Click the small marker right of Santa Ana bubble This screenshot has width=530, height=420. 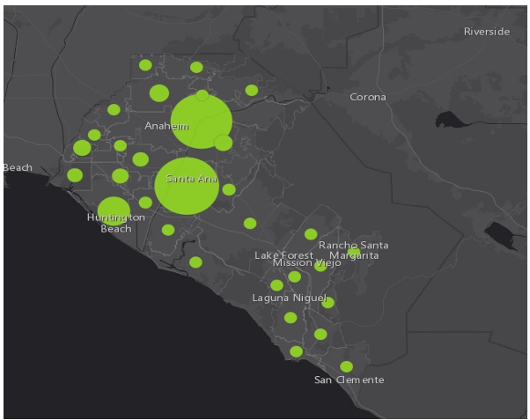click(x=229, y=189)
